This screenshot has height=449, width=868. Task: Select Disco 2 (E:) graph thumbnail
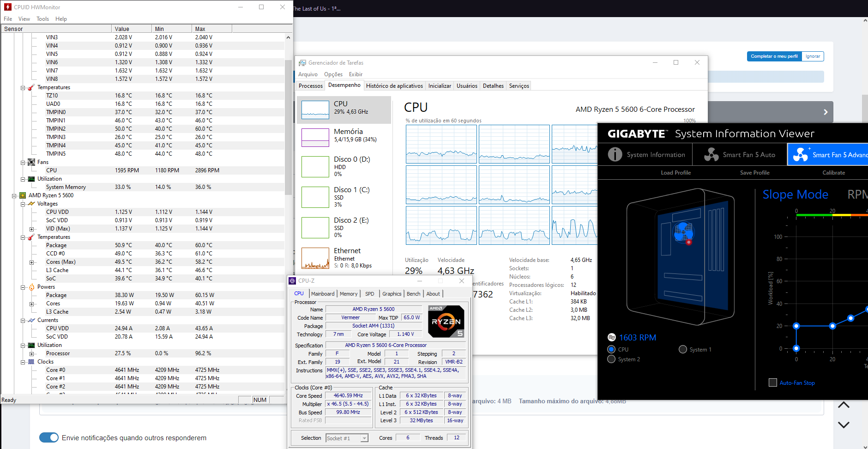[x=315, y=228]
